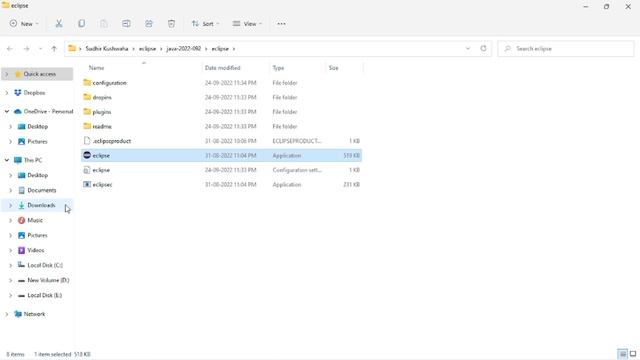The height and width of the screenshot is (360, 640).
Task: Refresh the current folder
Action: coord(483,49)
